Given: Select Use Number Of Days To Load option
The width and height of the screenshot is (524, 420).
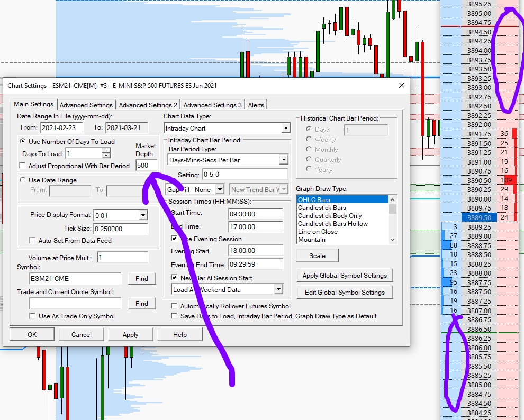Looking at the screenshot, I should pos(22,141).
